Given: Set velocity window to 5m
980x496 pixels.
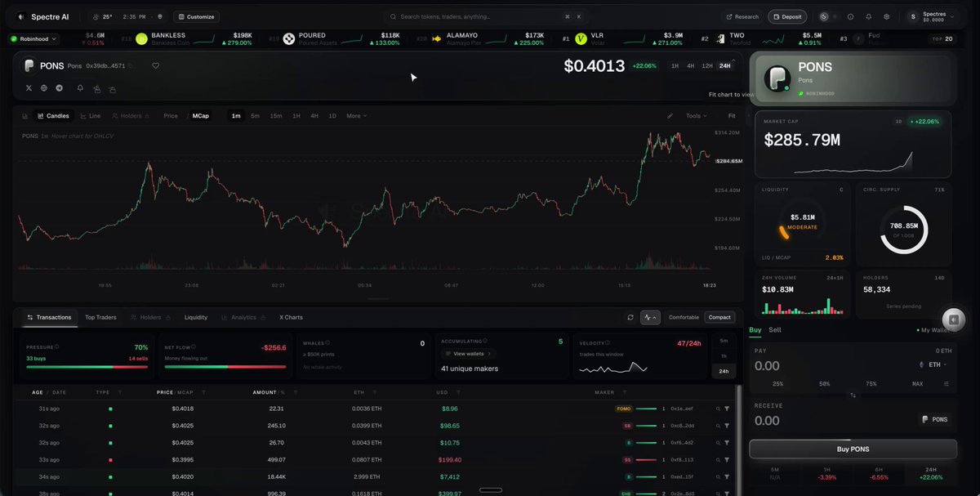Looking at the screenshot, I should click(x=723, y=341).
